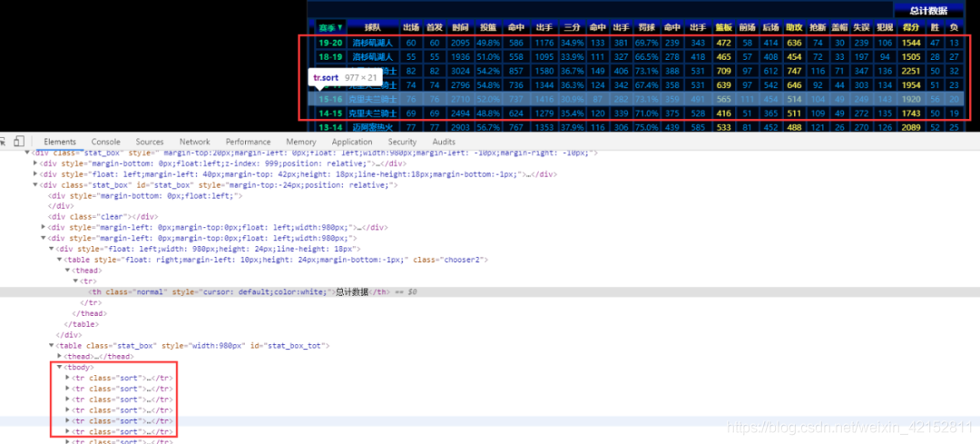Screen dimensions: 980x444
Task: Switch to the Network tab
Action: tap(195, 142)
